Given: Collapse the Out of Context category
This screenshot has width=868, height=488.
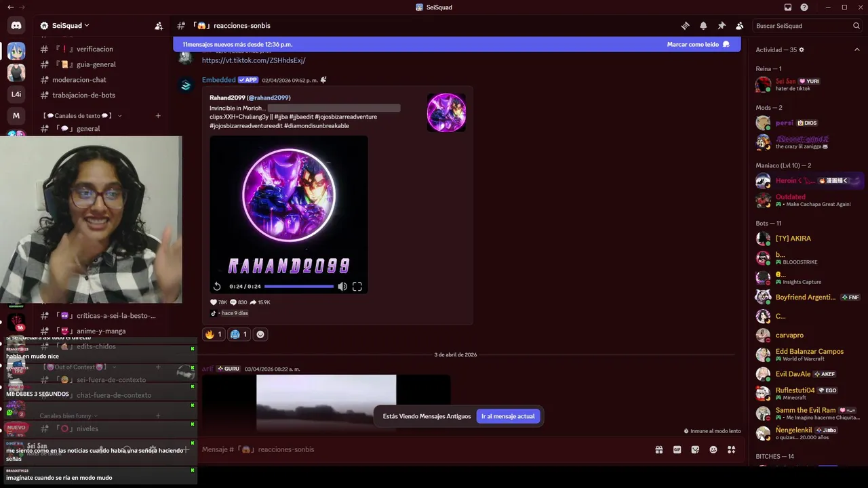Looking at the screenshot, I should 78,367.
